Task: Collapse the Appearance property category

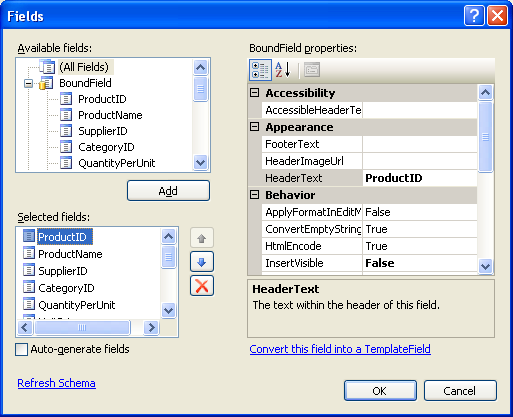Action: 255,127
